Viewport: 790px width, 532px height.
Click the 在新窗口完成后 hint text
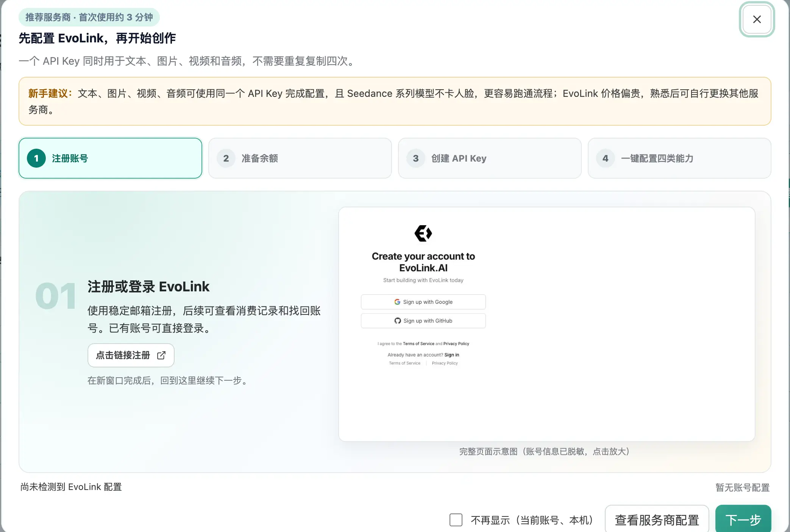tap(168, 381)
